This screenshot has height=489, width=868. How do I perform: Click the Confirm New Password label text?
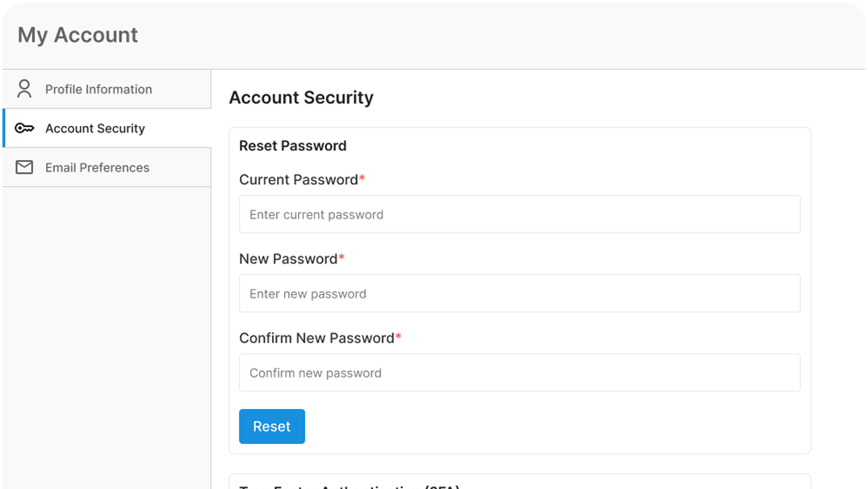pos(314,338)
